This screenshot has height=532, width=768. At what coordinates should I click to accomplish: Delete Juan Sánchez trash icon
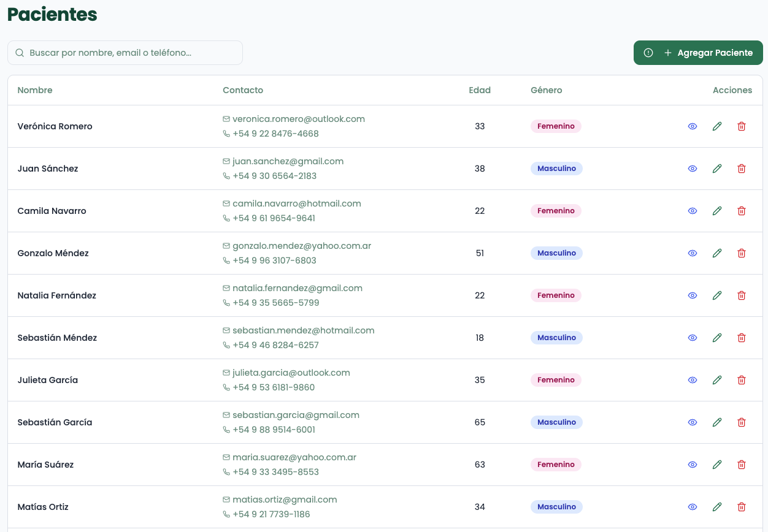point(742,169)
